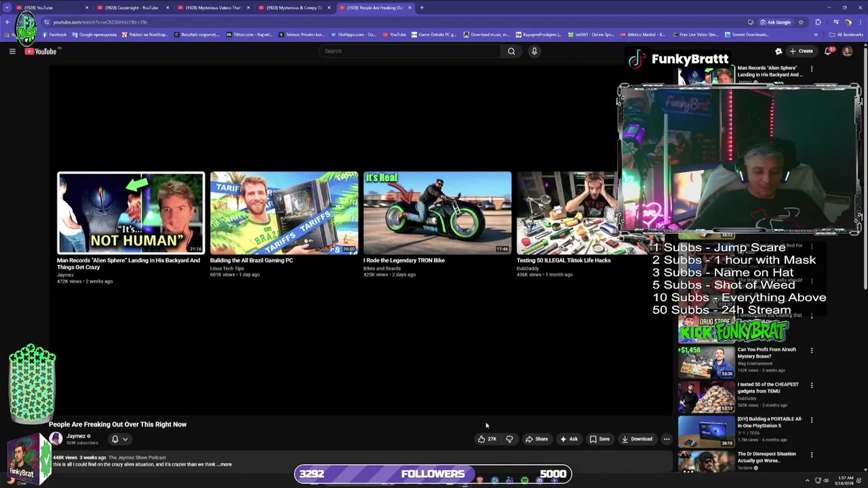The height and width of the screenshot is (488, 868).
Task: Open the YouTube bookmark in bookmarks bar
Action: click(395, 35)
